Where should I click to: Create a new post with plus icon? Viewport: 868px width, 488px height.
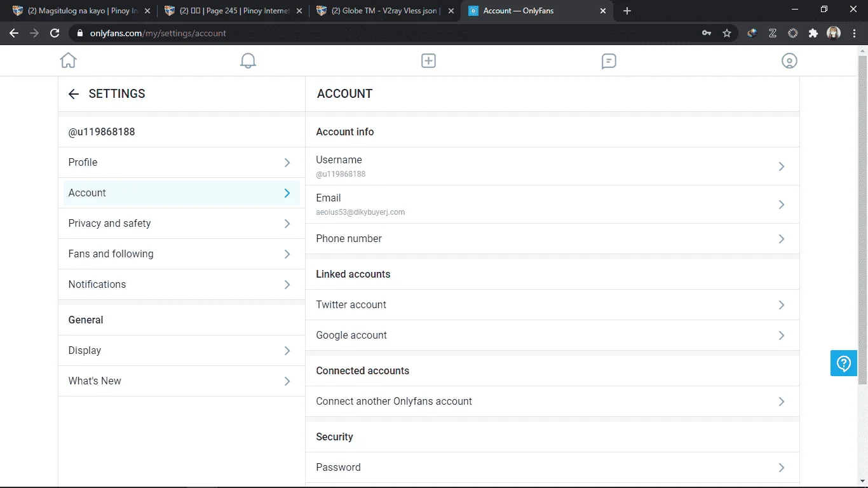pos(428,60)
